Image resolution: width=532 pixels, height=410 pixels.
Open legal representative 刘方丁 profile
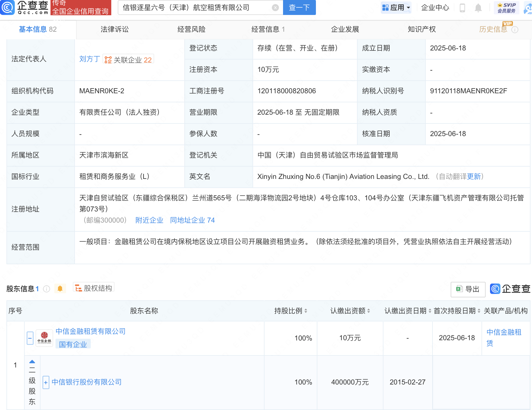90,59
